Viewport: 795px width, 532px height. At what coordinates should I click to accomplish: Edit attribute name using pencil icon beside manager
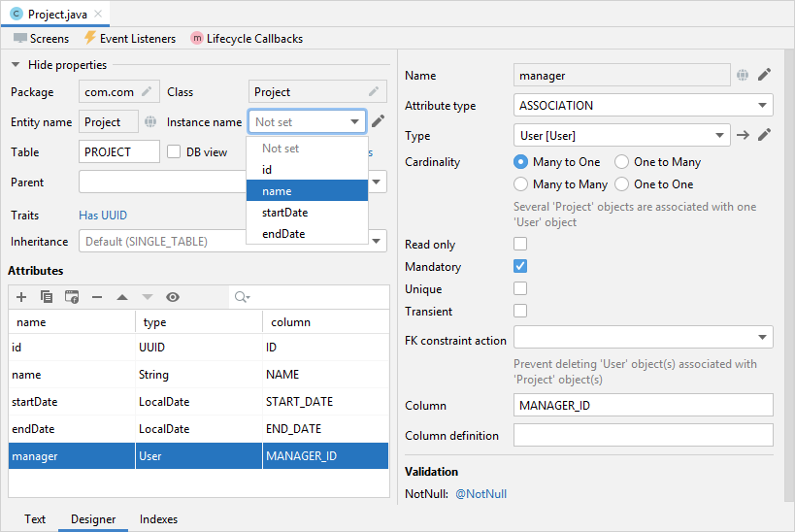[765, 75]
